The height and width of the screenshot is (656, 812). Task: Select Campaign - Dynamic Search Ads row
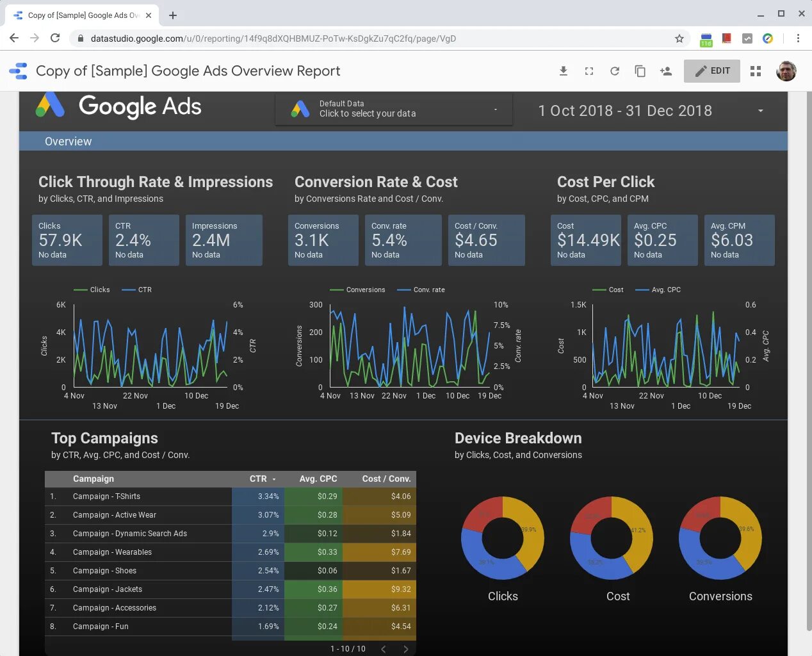(231, 534)
